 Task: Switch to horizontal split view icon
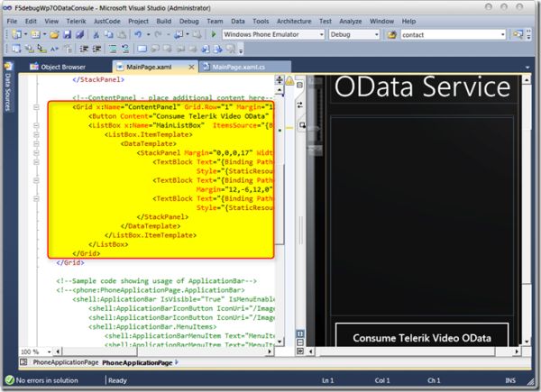(300, 342)
